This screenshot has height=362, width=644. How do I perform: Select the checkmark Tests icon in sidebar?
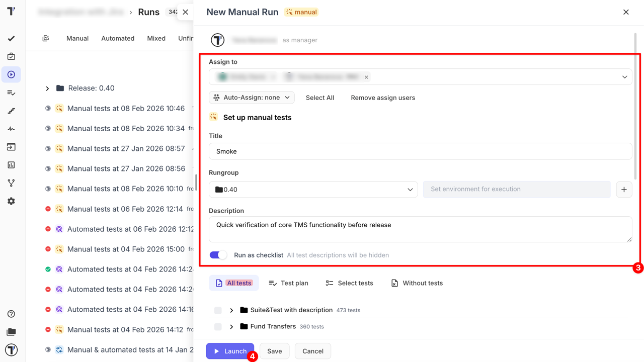point(11,38)
